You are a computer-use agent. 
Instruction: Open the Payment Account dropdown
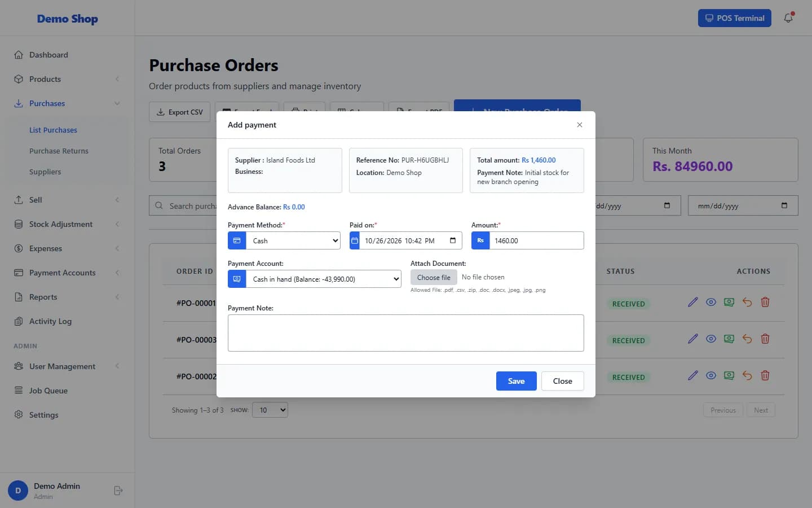[324, 279]
